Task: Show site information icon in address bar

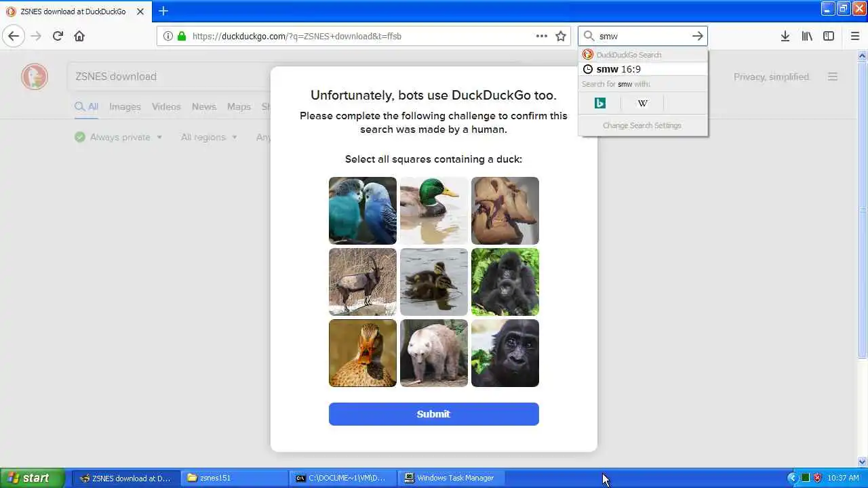Action: coord(167,36)
